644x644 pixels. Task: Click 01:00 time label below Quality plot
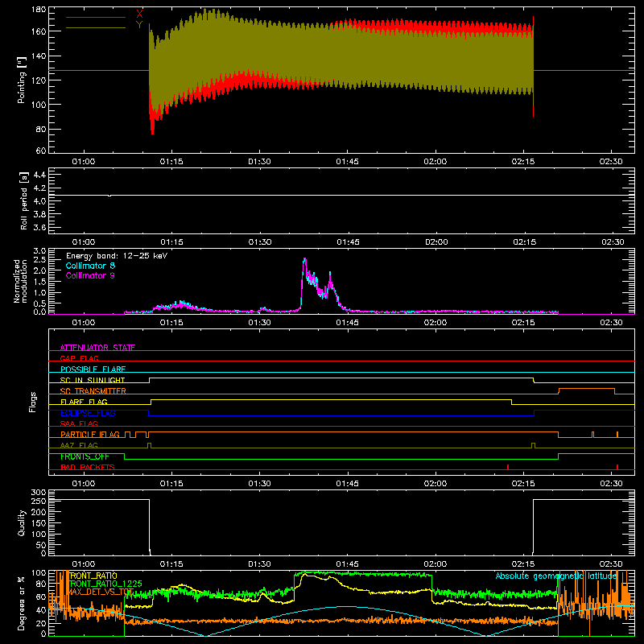84,564
